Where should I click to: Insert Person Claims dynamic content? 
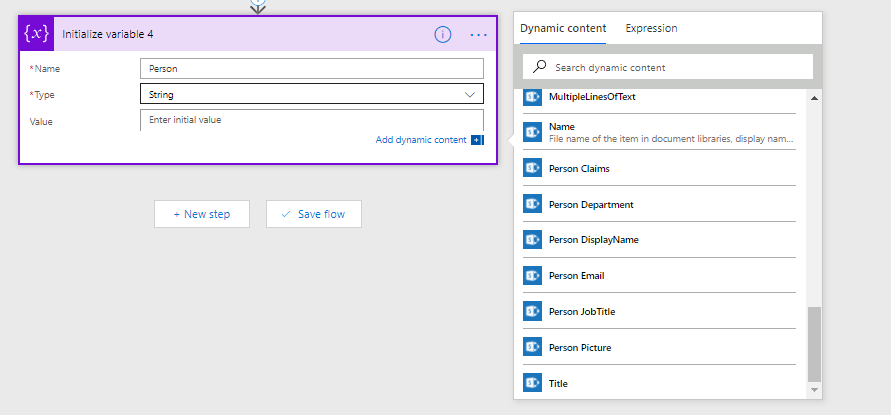coord(660,168)
